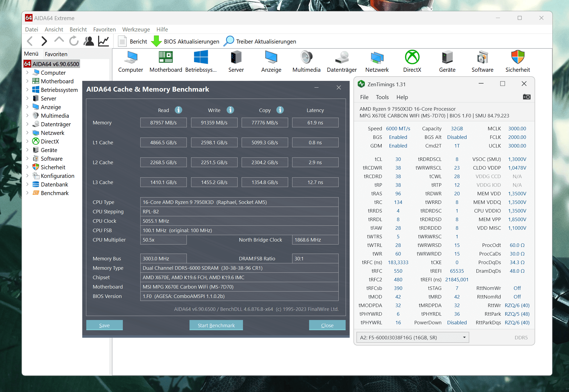This screenshot has height=392, width=569.
Task: Switch to the Favoriten tab
Action: click(x=56, y=54)
